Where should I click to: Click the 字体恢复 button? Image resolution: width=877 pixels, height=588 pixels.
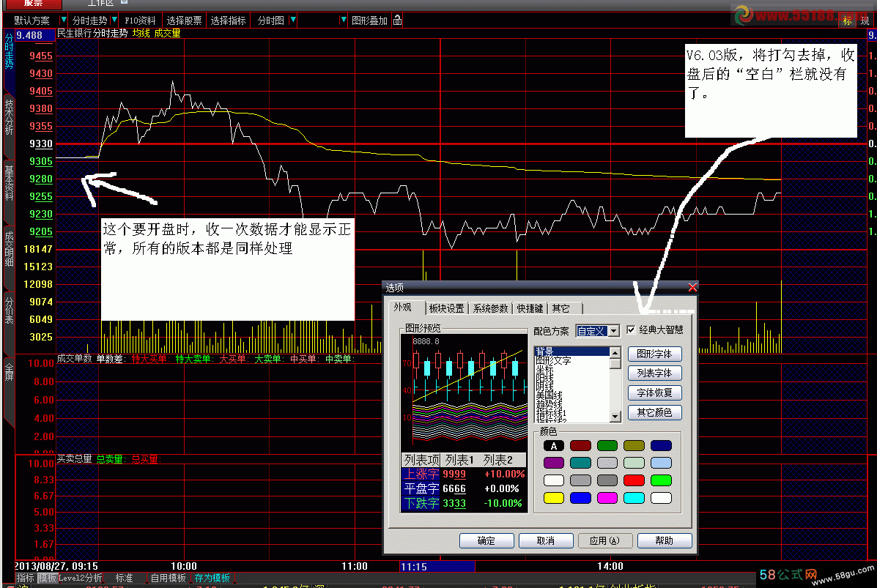pos(654,393)
